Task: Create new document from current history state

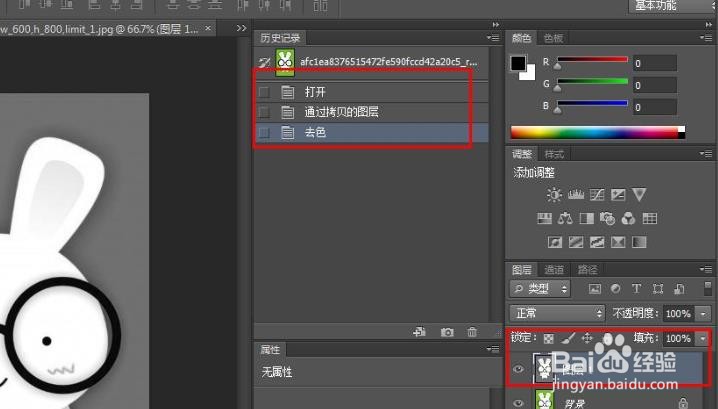Action: (419, 332)
